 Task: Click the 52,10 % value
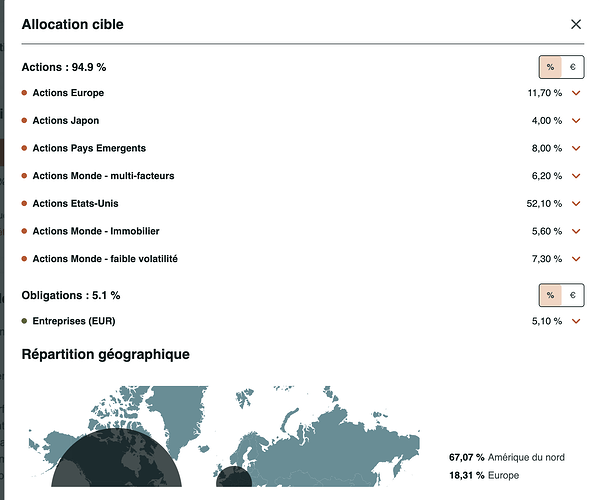point(544,204)
